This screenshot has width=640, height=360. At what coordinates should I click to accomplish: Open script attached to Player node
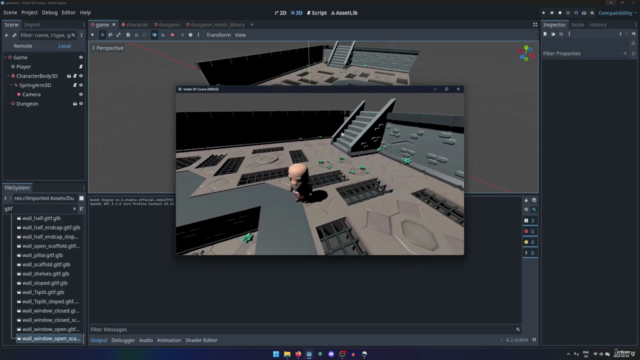coord(81,67)
